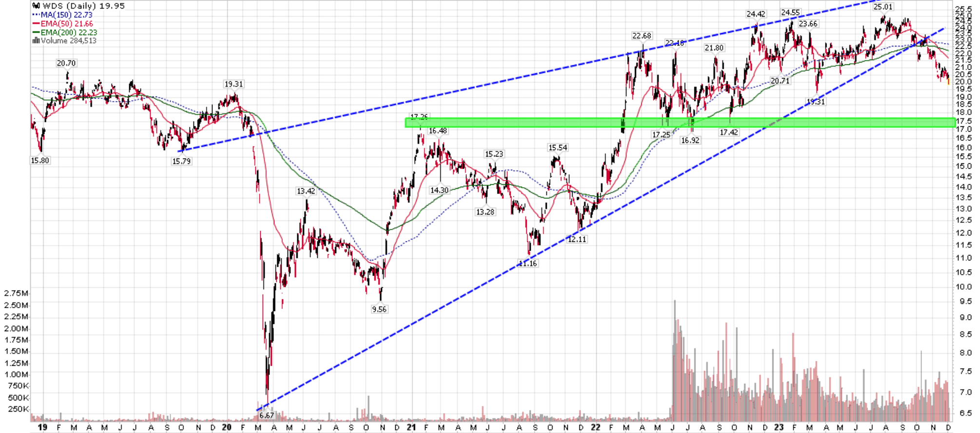
Task: Click the 22.68 high price label
Action: pos(642,36)
